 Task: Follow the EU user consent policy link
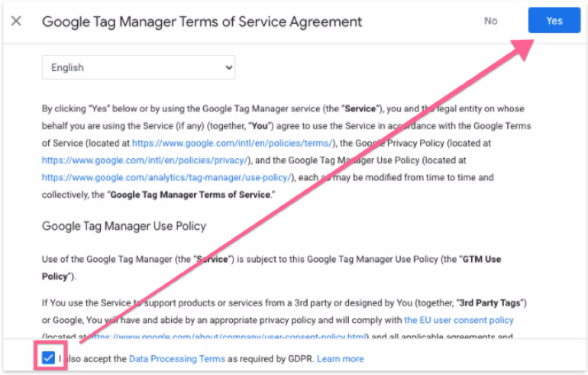click(x=459, y=320)
